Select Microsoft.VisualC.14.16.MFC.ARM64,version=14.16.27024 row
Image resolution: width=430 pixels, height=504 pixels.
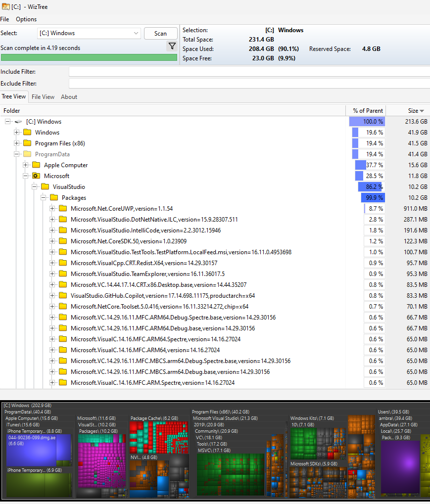click(x=145, y=350)
